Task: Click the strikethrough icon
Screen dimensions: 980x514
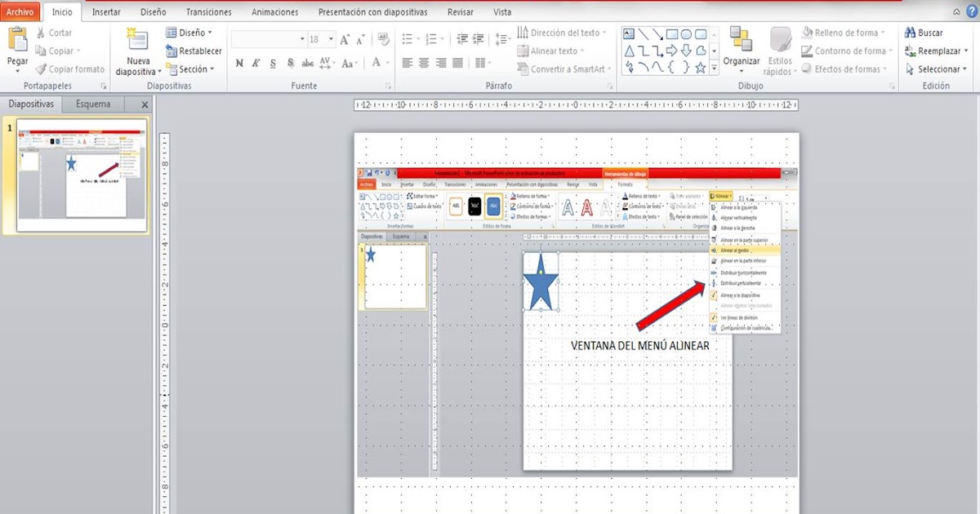Action: coord(307,62)
